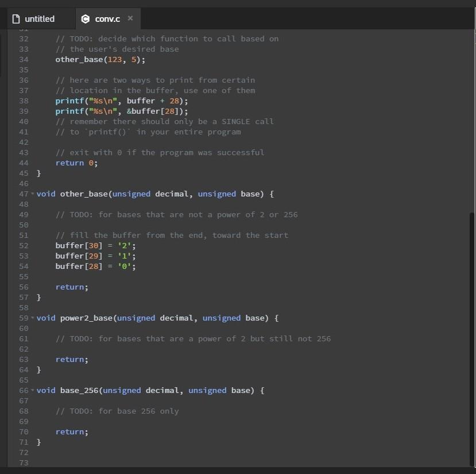Collapse the base_256 function at line 66
This screenshot has height=474, width=476.
(x=33, y=390)
